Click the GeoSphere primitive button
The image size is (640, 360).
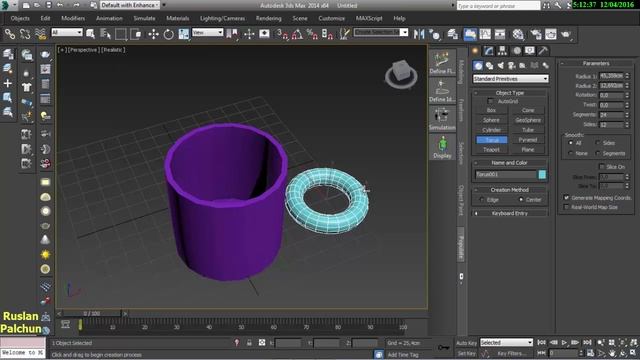(528, 120)
